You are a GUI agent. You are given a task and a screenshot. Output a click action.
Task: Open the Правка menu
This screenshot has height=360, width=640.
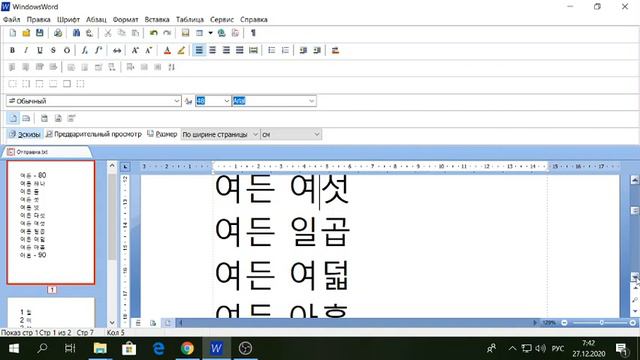pos(38,20)
